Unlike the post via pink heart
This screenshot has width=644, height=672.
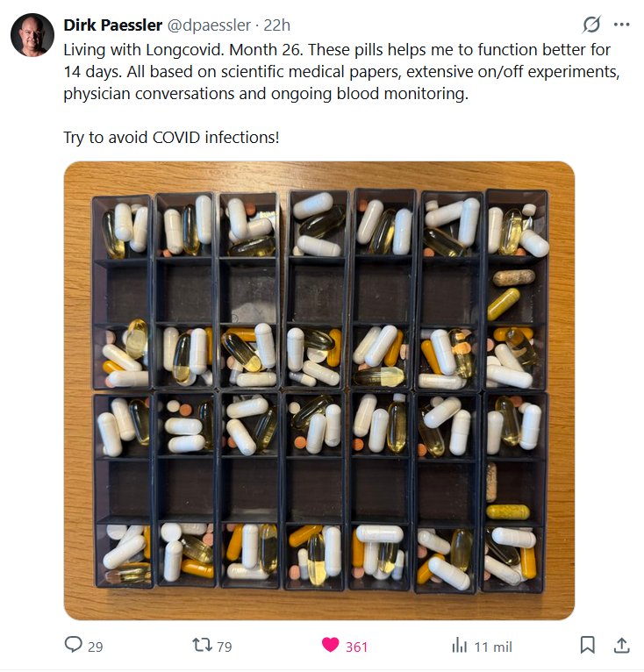tap(330, 645)
